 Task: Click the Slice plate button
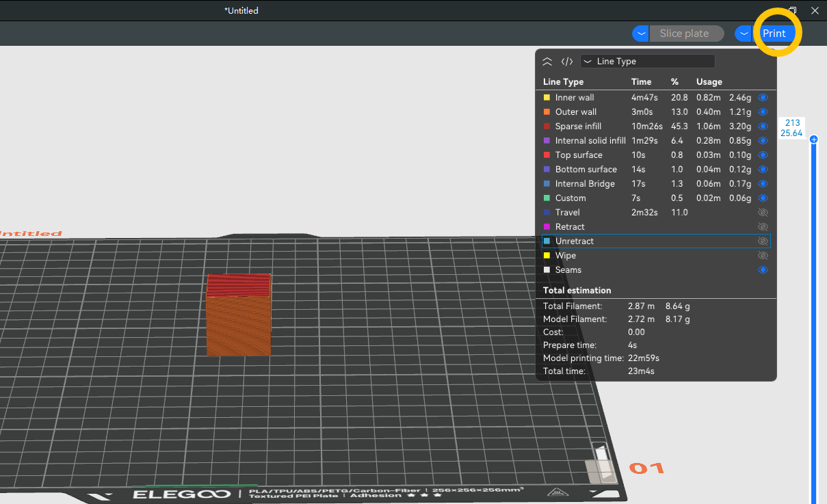pos(684,34)
